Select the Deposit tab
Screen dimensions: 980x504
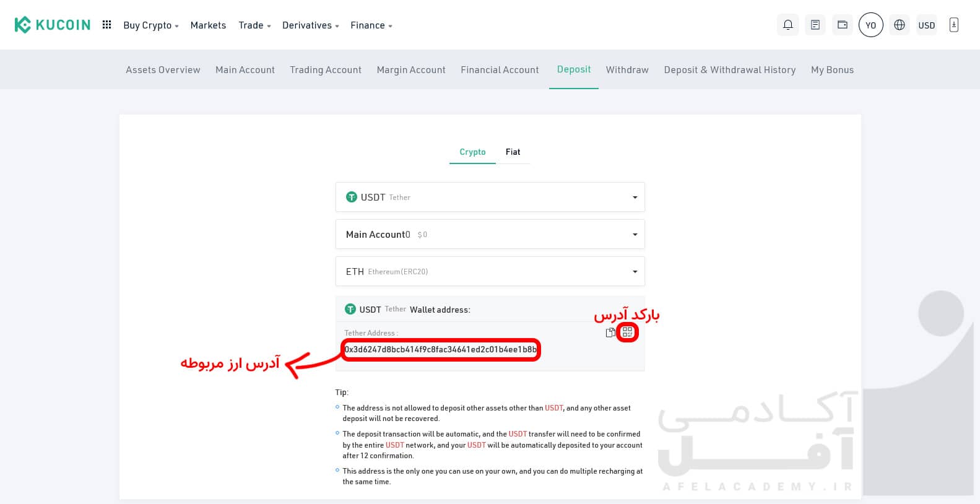pos(574,69)
